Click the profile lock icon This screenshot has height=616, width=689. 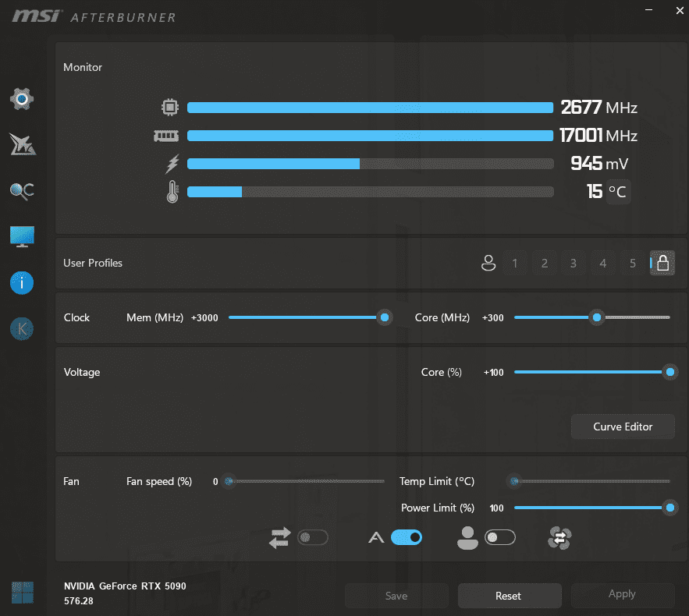point(662,263)
